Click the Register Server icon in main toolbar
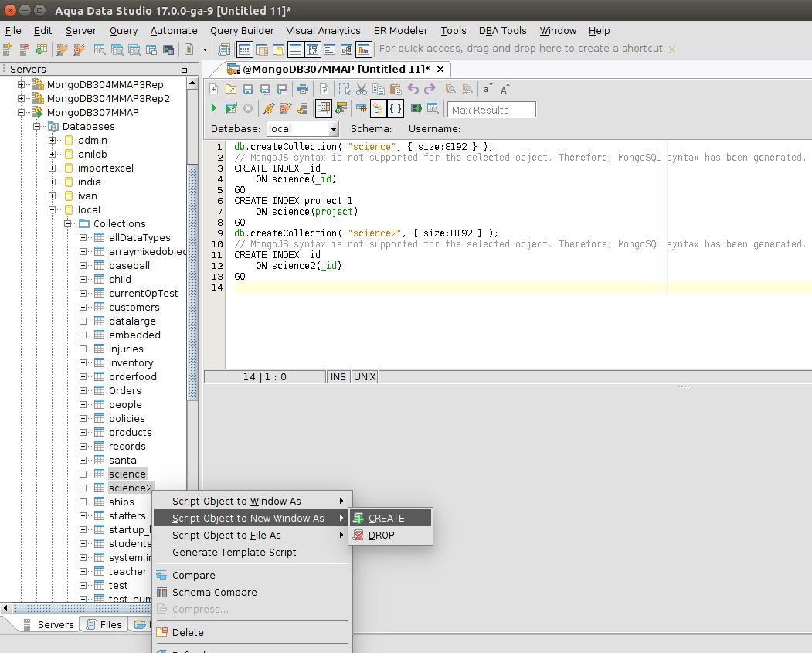Screen dimensions: 812x653 [7, 49]
